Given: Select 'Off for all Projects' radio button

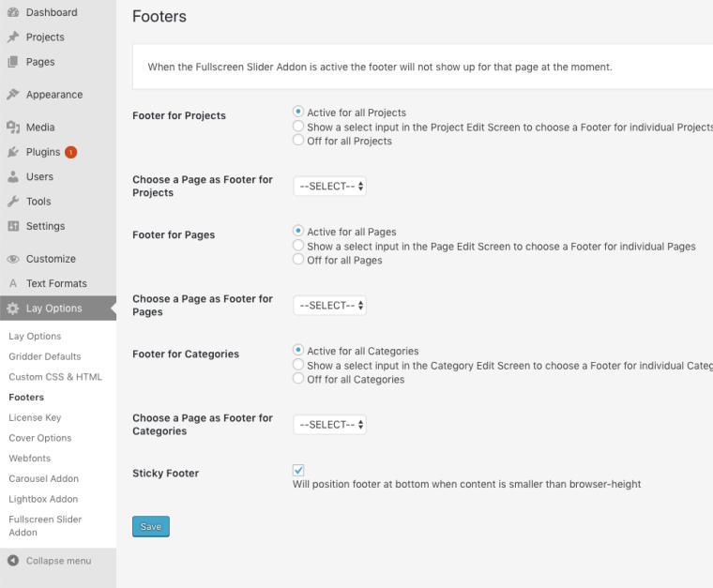Looking at the screenshot, I should (x=298, y=141).
